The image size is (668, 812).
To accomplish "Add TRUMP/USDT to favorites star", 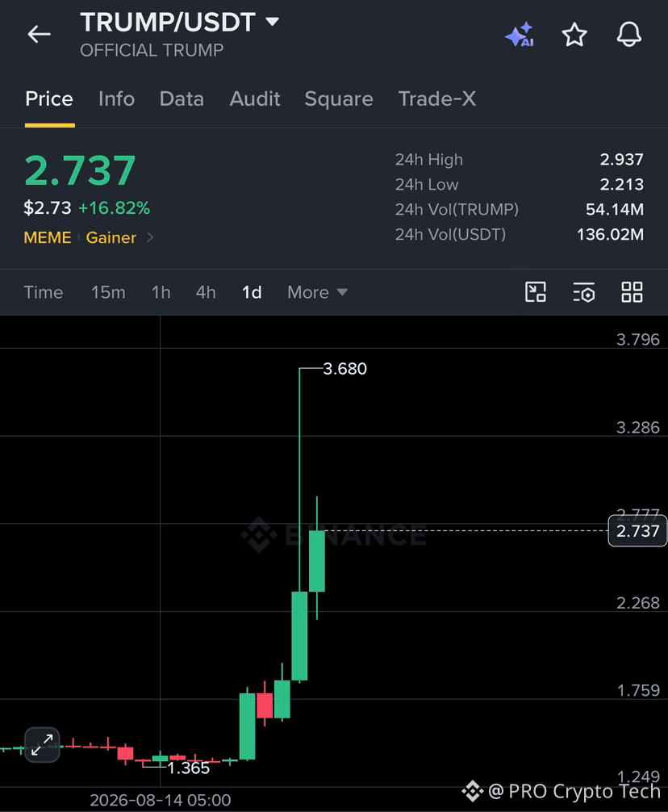I will click(574, 35).
